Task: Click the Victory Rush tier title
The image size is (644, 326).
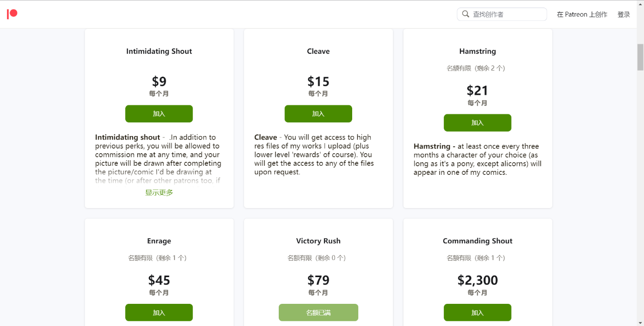Action: click(x=318, y=241)
